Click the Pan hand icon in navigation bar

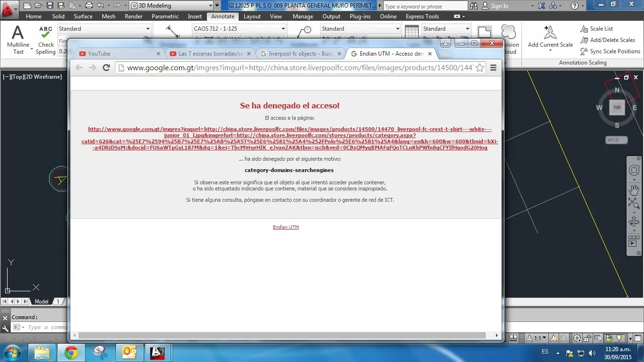(634, 190)
